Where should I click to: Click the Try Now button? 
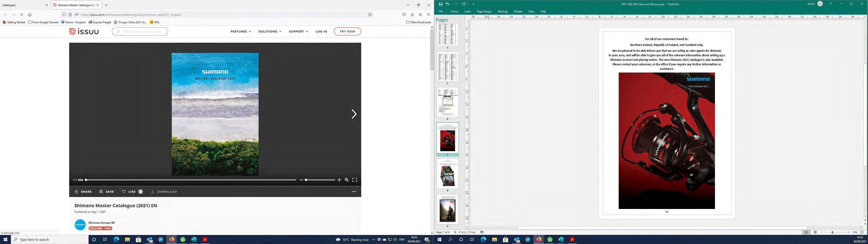point(347,31)
